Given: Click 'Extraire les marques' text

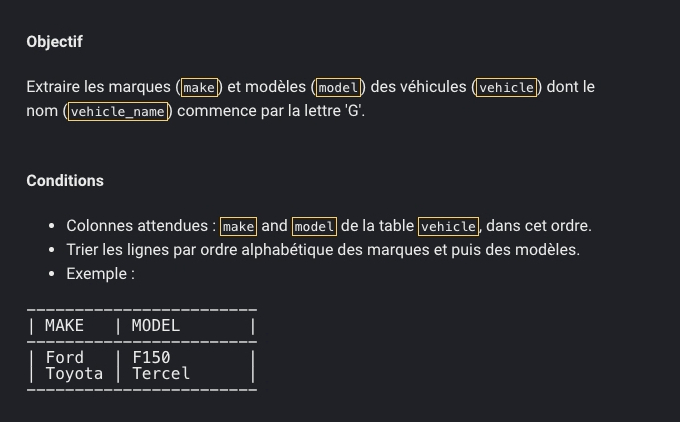Looking at the screenshot, I should (98, 87).
